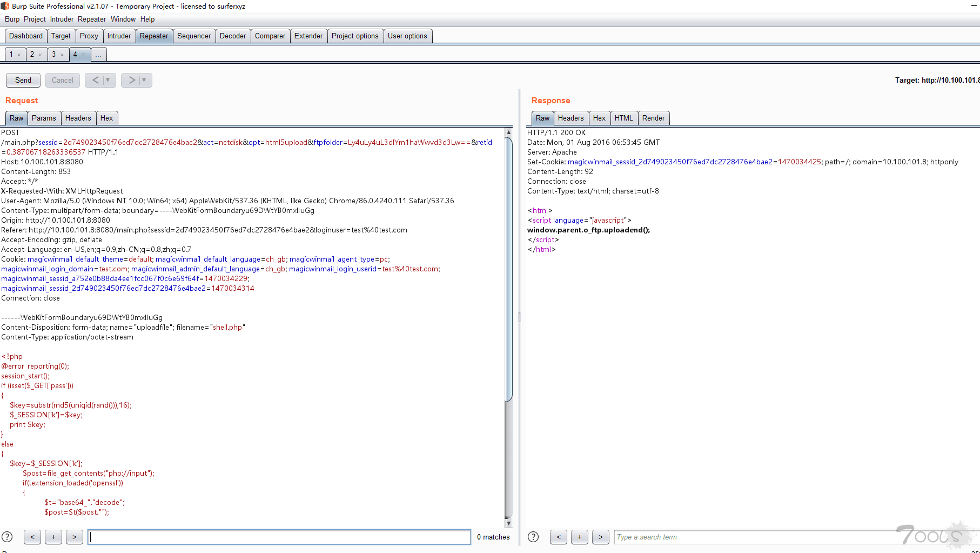Select Repeater tab 4
The width and height of the screenshot is (980, 553).
coord(75,55)
